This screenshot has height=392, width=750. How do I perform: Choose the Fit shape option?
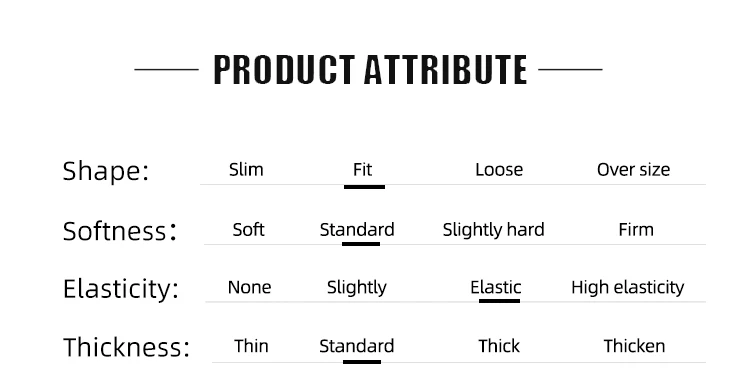(x=362, y=170)
